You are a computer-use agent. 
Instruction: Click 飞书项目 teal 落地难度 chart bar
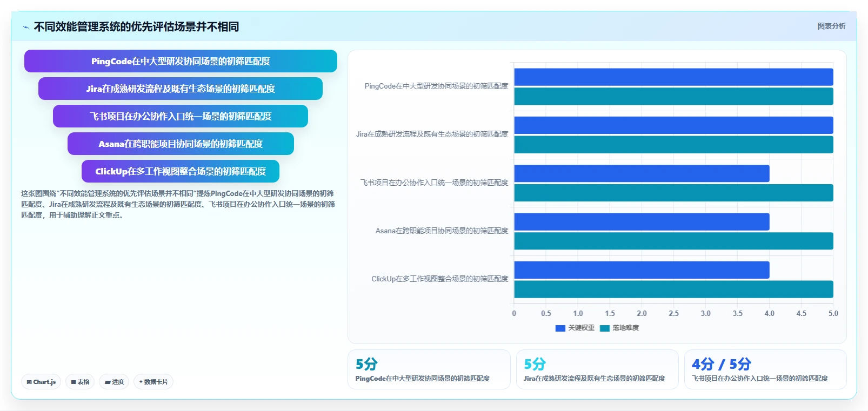coord(673,193)
